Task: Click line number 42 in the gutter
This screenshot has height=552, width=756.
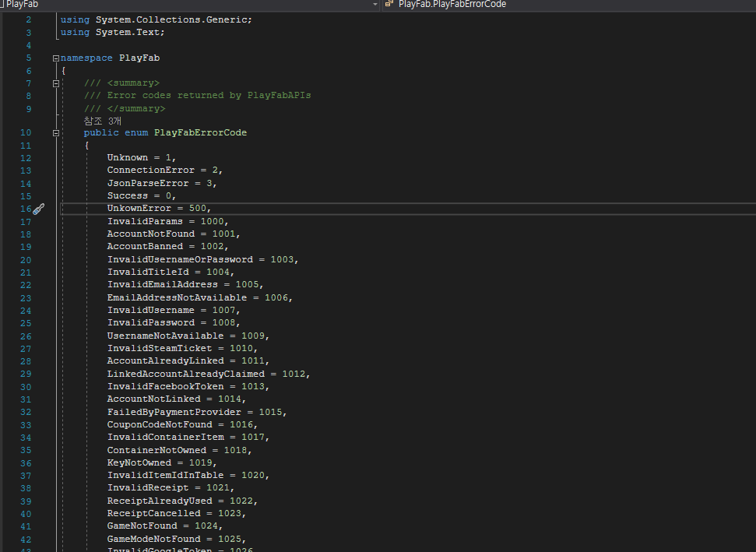Action: coord(26,540)
